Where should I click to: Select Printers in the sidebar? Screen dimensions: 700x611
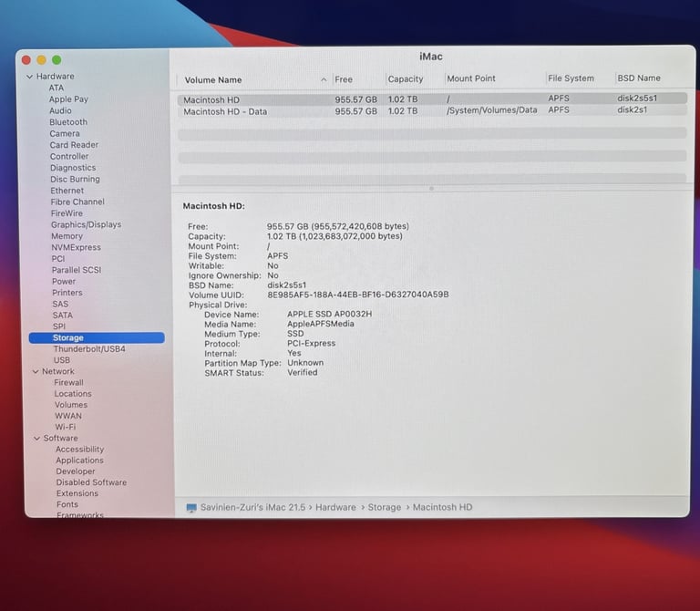coord(67,293)
